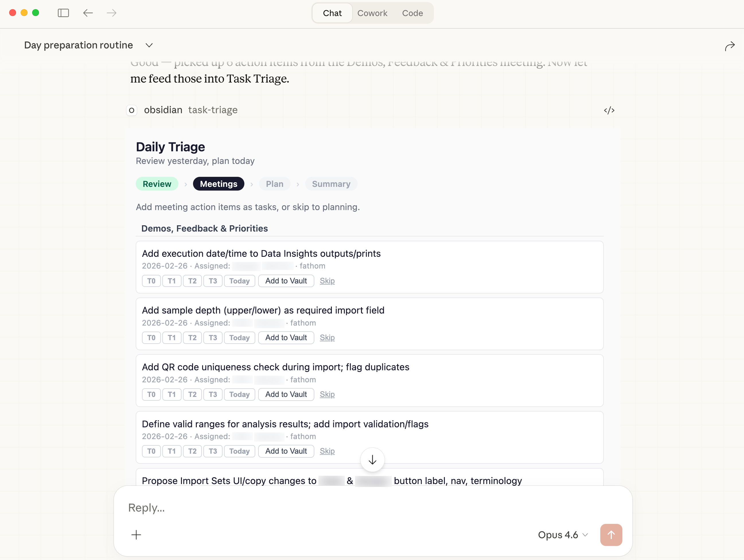Click the plus attachment icon
The image size is (744, 560).
(x=136, y=534)
